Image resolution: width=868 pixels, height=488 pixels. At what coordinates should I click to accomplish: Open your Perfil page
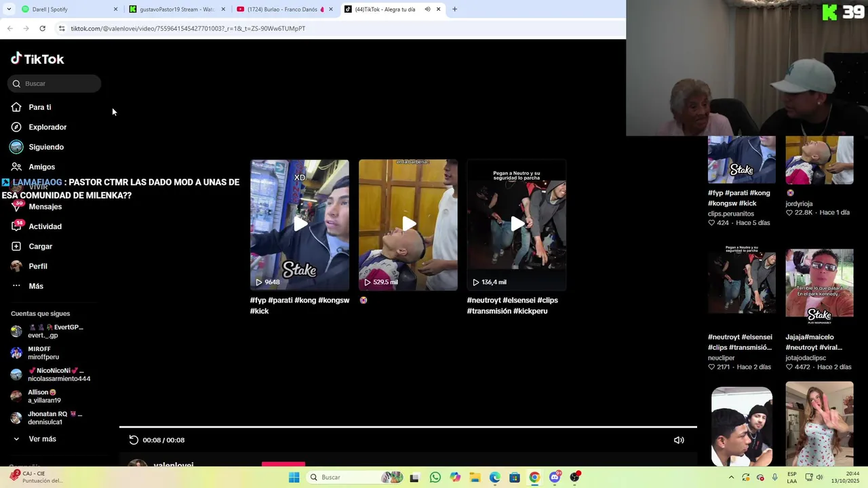[29, 266]
